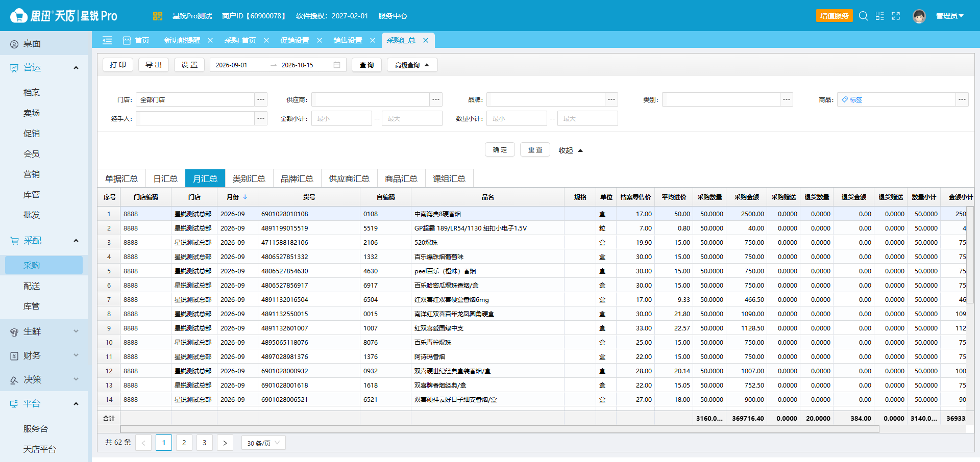
Task: Expand the 生鲜 sidebar section
Action: coord(76,331)
